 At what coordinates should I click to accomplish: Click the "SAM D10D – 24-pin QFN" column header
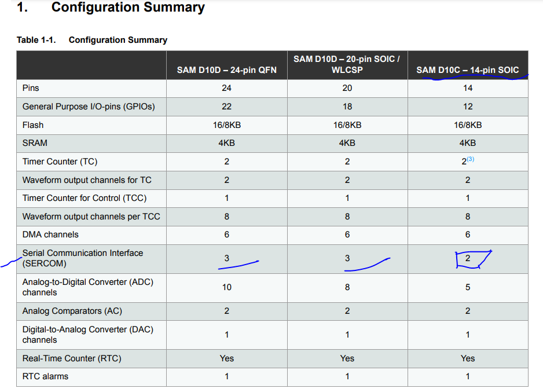pos(226,70)
